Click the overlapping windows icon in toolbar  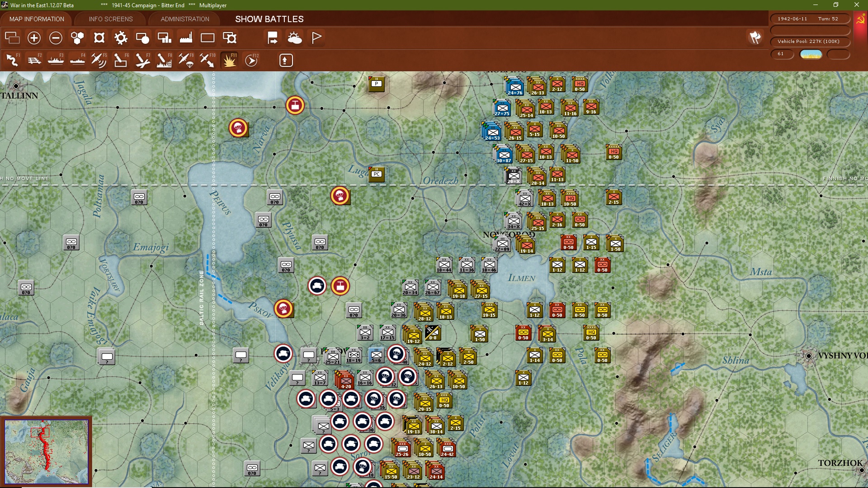point(12,38)
